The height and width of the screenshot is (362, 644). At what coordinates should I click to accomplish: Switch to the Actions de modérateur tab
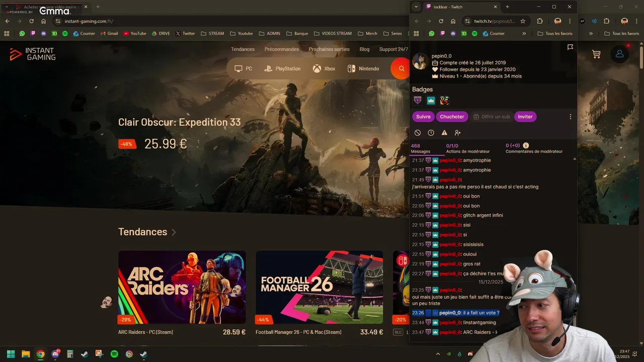[468, 148]
